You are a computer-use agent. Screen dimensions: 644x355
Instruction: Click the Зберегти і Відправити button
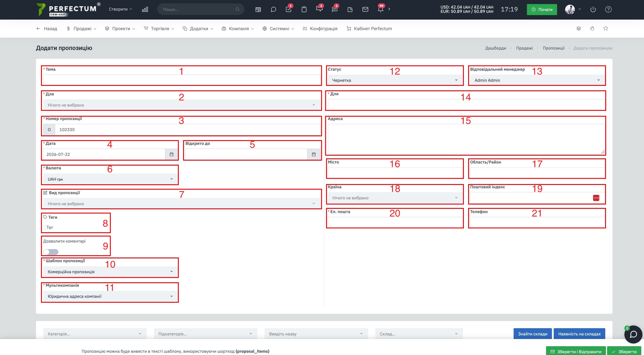[576, 351]
